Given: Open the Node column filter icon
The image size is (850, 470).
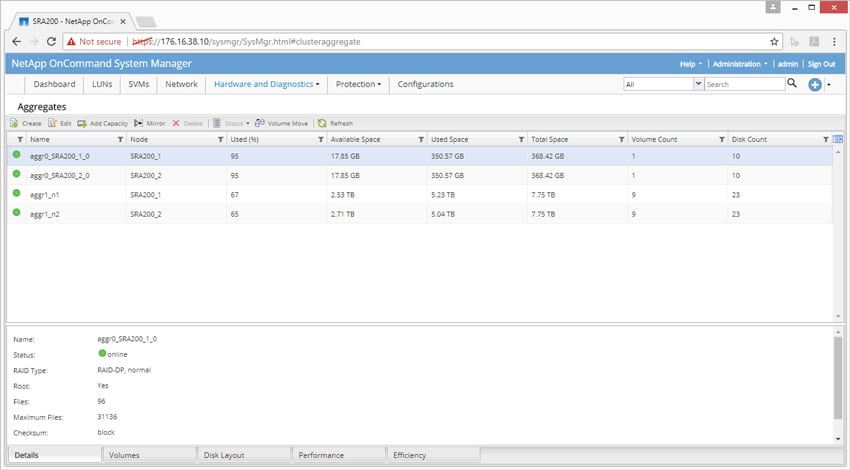Looking at the screenshot, I should (x=221, y=139).
